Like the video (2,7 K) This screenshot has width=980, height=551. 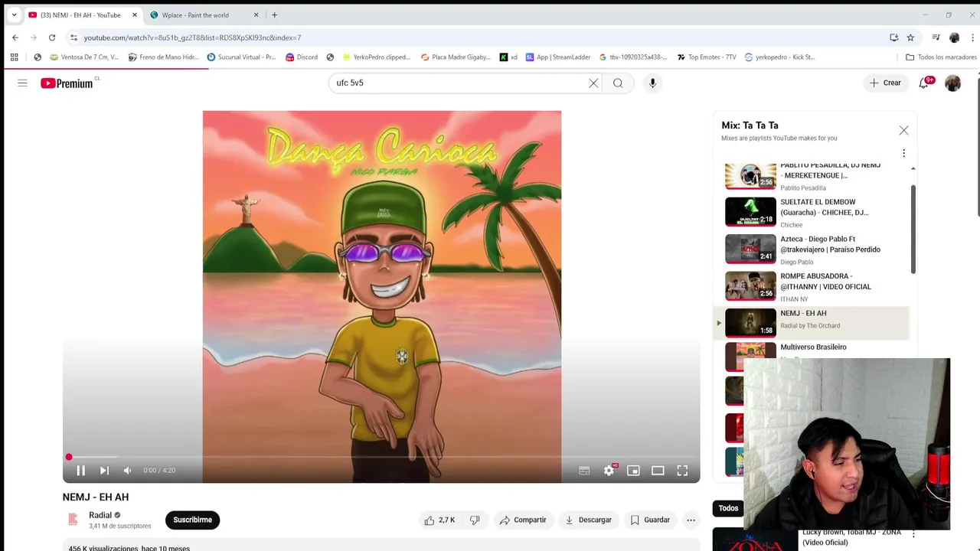[439, 520]
